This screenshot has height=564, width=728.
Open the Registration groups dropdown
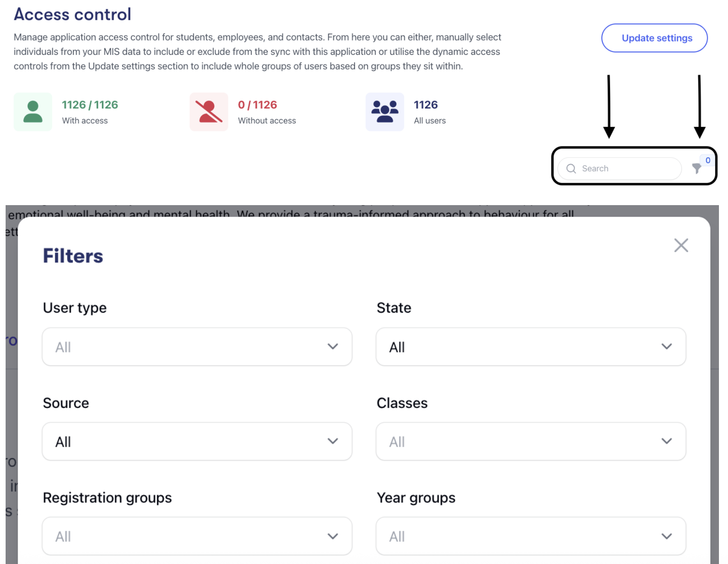[x=197, y=536]
